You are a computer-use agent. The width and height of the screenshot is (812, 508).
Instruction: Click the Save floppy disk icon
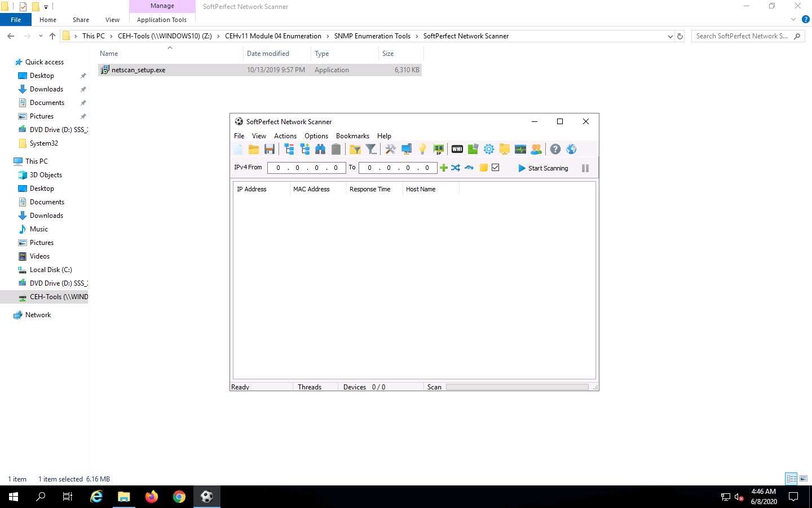[x=270, y=150]
